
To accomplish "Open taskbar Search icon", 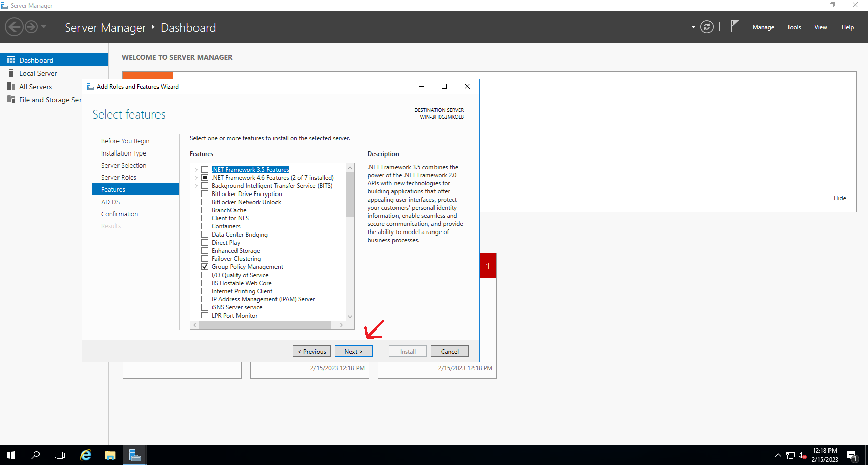I will pos(35,455).
